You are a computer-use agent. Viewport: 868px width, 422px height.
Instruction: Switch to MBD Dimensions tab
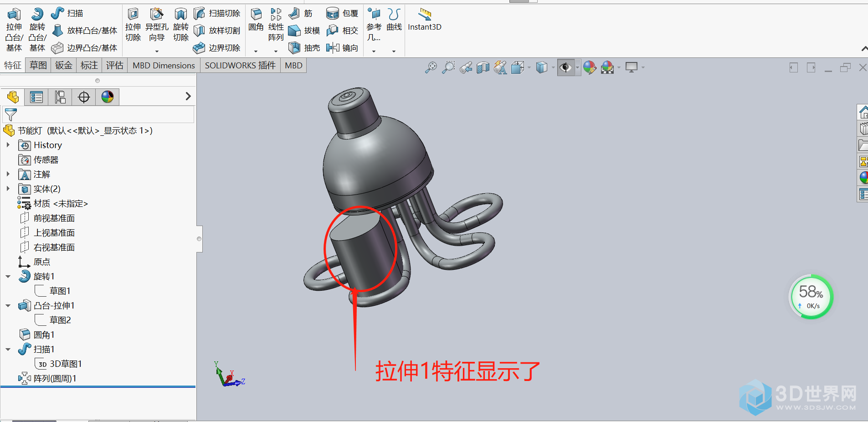[x=164, y=66]
